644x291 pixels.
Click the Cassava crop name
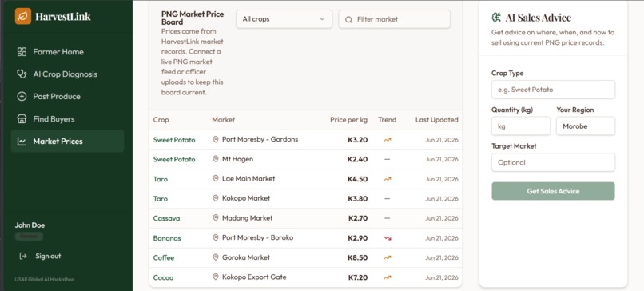(167, 218)
